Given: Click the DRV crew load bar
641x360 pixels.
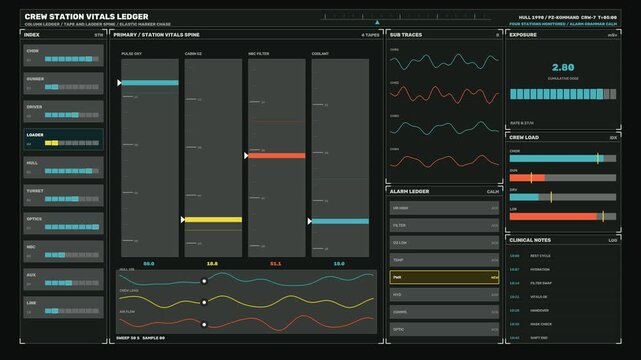Looking at the screenshot, I should (563, 197).
